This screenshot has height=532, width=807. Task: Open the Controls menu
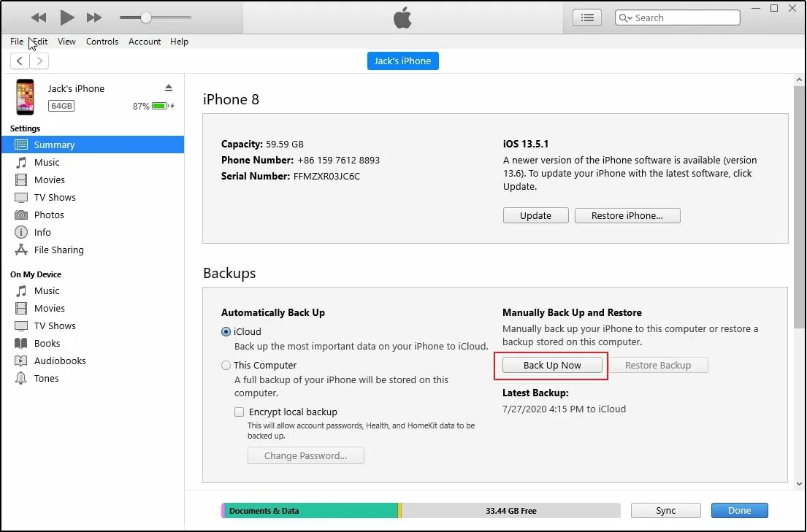point(102,42)
